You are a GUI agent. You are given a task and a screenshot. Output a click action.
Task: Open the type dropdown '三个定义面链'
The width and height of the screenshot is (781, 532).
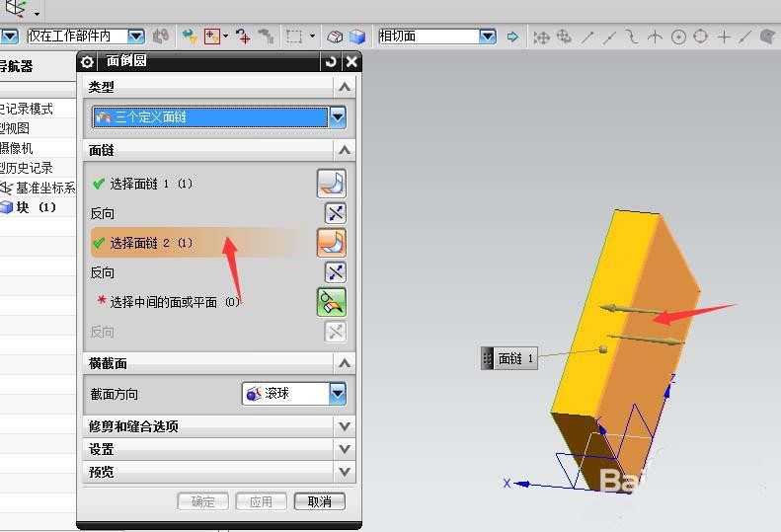tap(219, 117)
